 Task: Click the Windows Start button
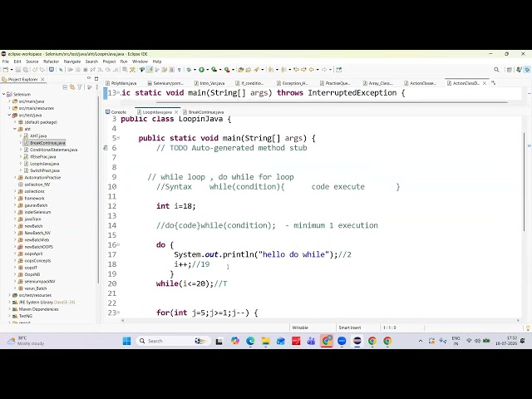coord(126,341)
